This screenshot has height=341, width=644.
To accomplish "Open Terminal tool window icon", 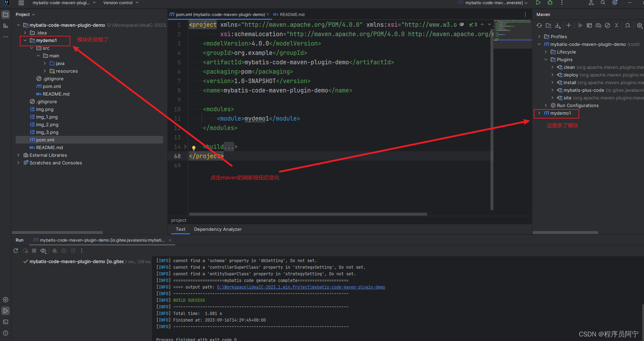I will click(x=6, y=322).
